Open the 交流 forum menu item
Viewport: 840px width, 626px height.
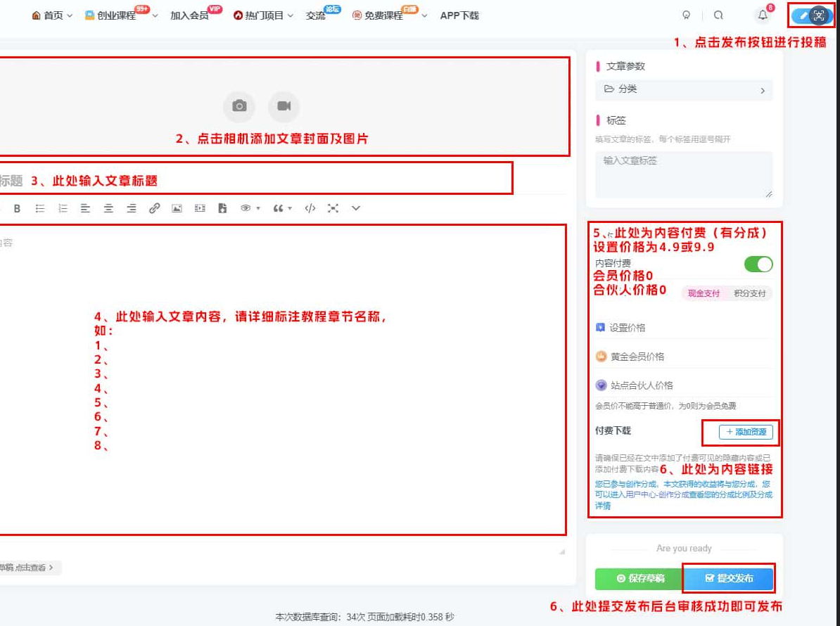316,15
